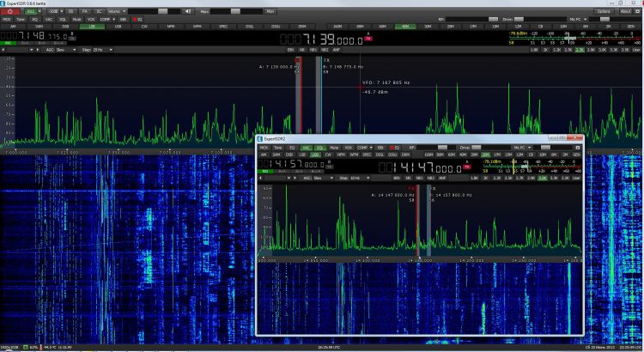Toggle Mute in main window
Screen dimensions: 644x352
(76, 19)
